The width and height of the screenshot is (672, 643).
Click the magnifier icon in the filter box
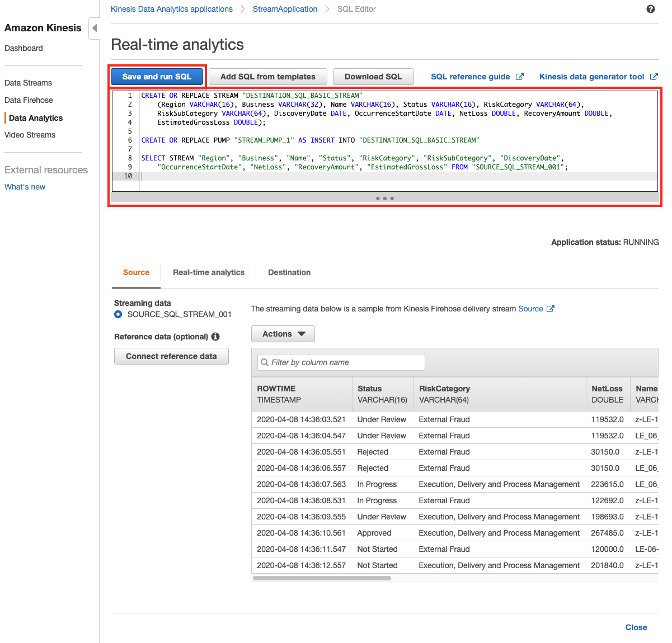pyautogui.click(x=264, y=362)
